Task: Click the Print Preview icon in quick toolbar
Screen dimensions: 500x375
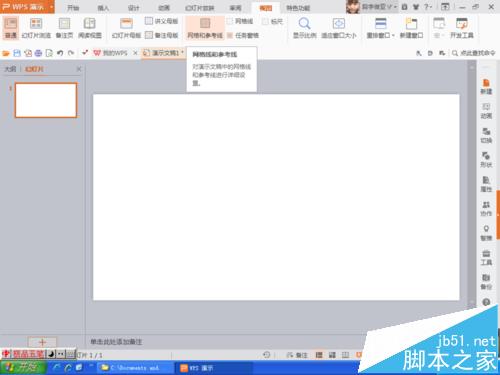Action: pos(49,53)
